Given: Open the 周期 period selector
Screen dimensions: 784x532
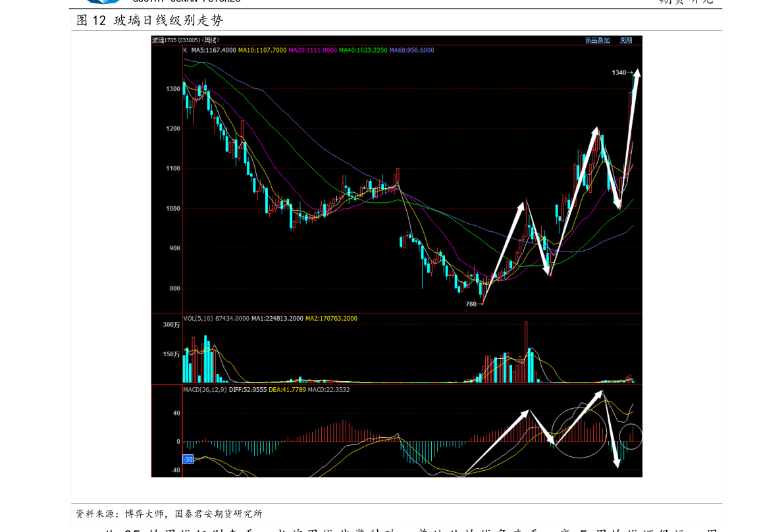Looking at the screenshot, I should point(625,40).
